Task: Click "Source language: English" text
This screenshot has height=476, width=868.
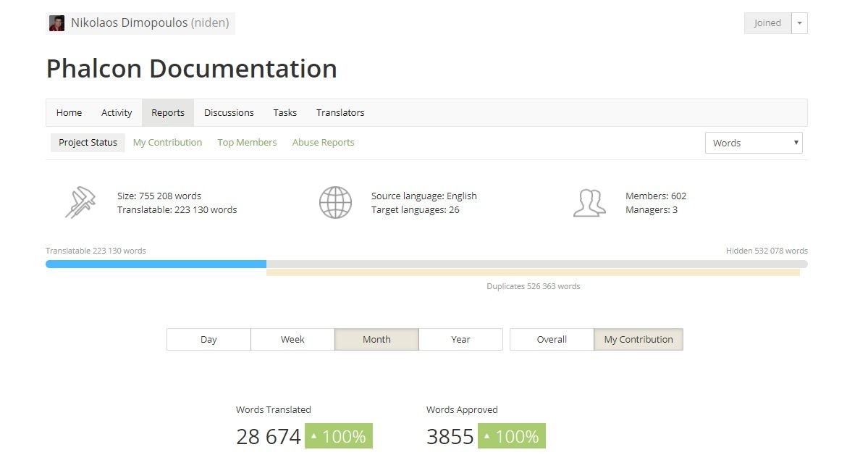Action: pyautogui.click(x=424, y=196)
